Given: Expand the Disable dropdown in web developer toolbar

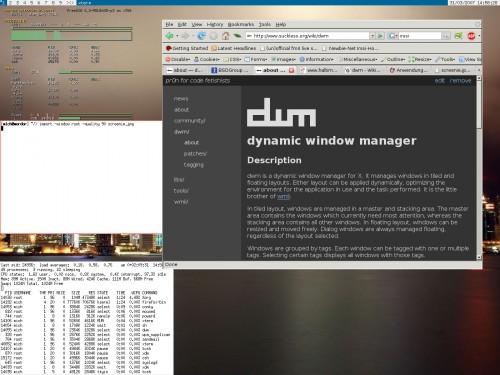Looking at the screenshot, I should tap(178, 59).
